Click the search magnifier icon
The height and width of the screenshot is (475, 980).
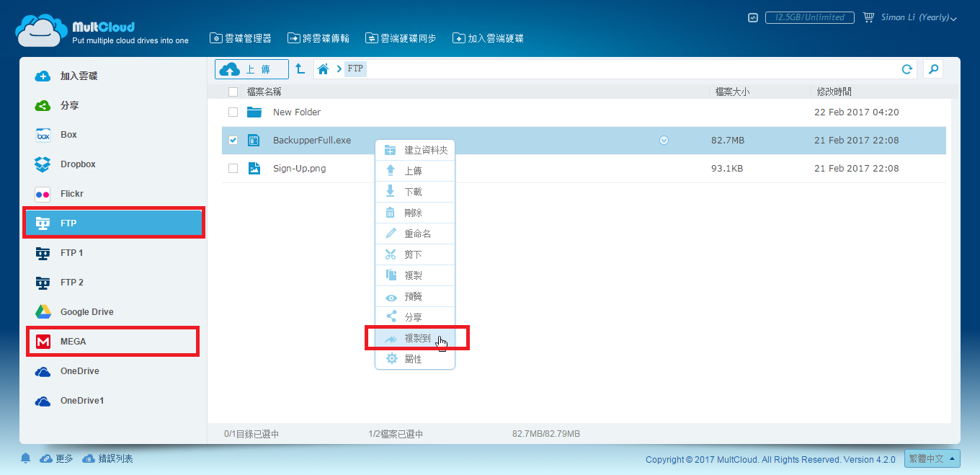tap(933, 69)
